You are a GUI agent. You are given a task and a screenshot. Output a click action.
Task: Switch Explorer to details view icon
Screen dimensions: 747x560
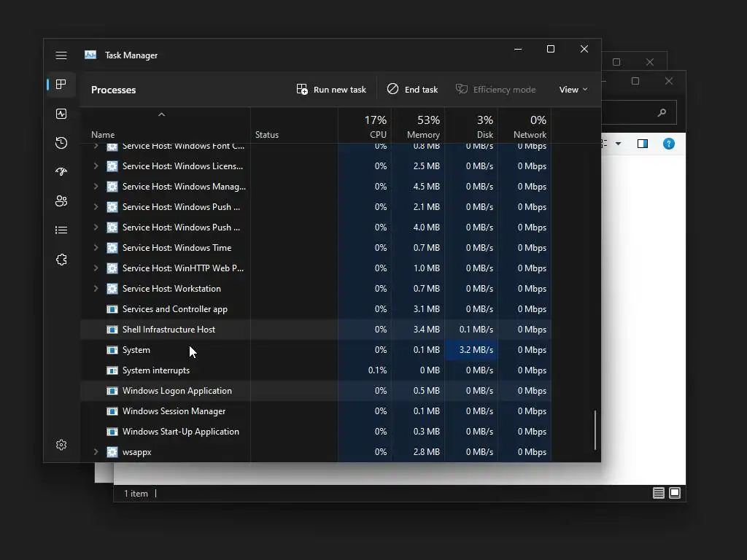[x=659, y=494]
